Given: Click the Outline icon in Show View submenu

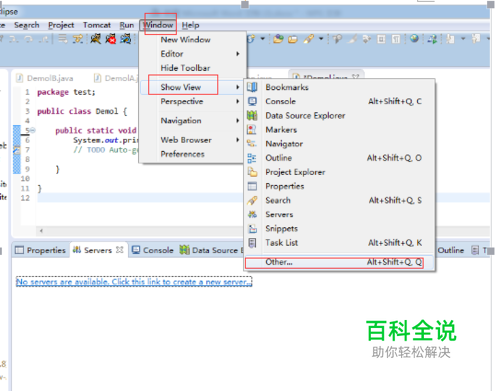Looking at the screenshot, I should tap(252, 158).
